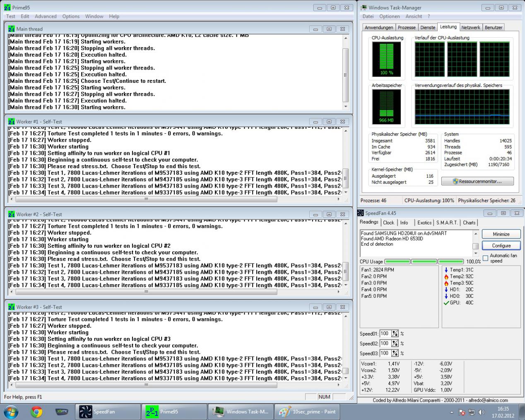Switch to the Anwendungen tab
The height and width of the screenshot is (420, 525).
point(378,27)
